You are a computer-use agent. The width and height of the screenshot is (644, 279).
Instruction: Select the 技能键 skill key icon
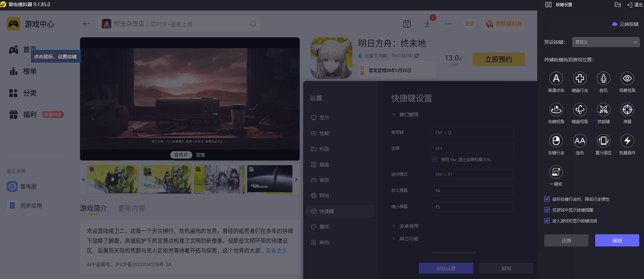[603, 110]
